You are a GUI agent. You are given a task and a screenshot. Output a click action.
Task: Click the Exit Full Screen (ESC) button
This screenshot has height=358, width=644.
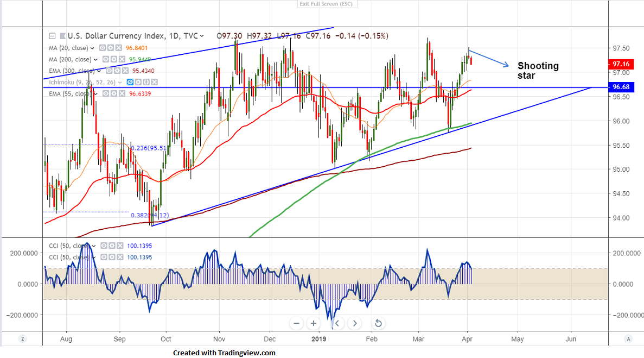pos(326,4)
